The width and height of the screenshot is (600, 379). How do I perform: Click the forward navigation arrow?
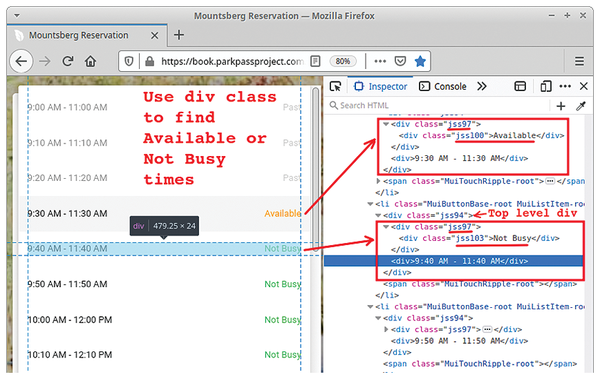(45, 61)
